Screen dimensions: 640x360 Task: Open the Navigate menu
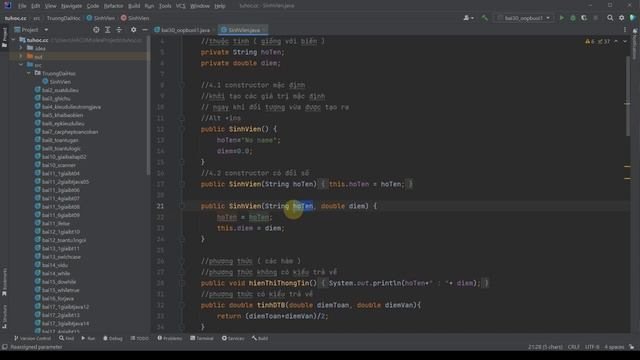(71, 6)
